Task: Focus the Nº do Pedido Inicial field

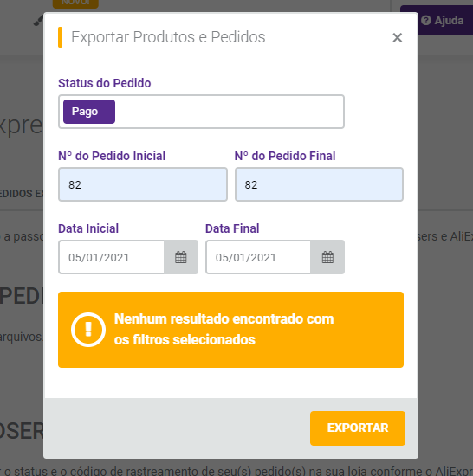Action: tap(143, 184)
